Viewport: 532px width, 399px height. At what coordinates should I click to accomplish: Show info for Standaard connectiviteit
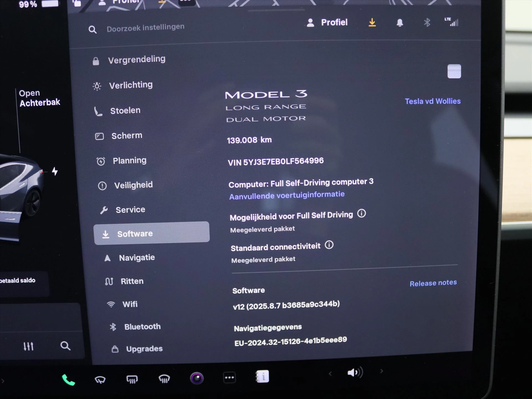coord(329,245)
